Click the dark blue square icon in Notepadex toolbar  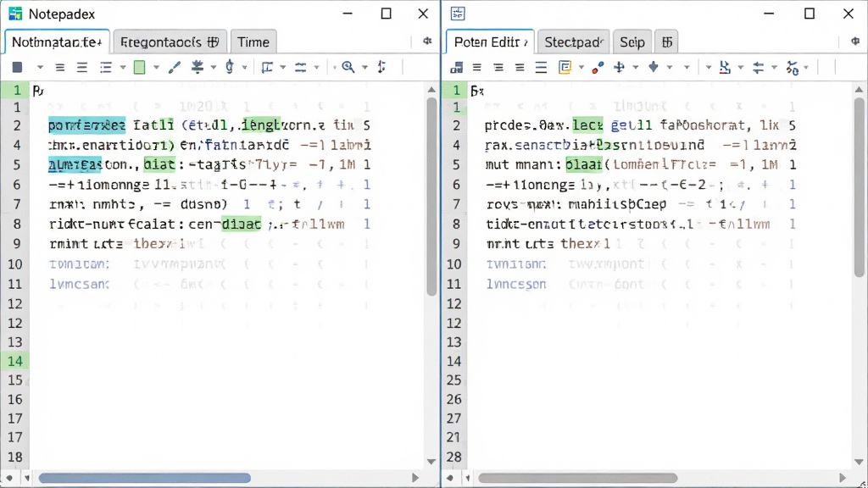pos(17,67)
